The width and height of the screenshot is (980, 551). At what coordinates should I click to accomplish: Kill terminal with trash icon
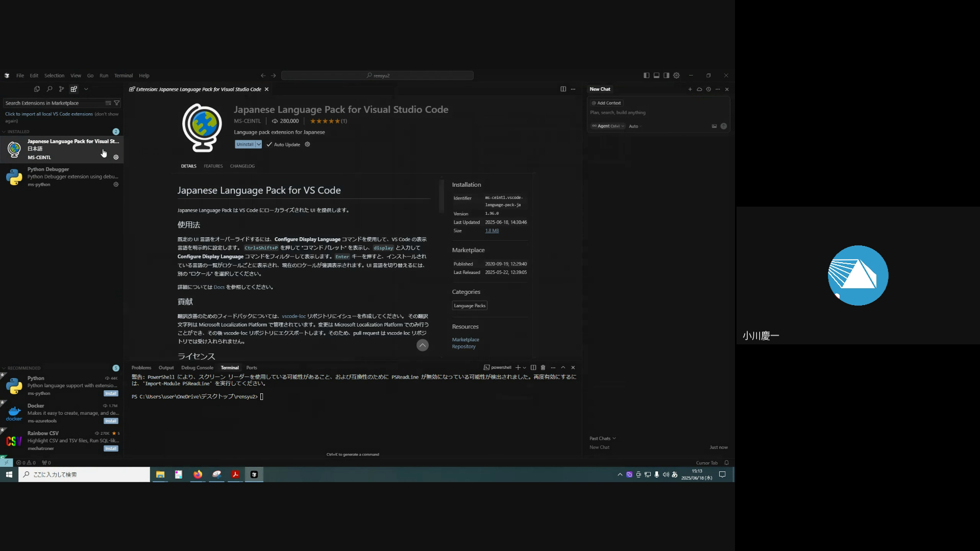[543, 368]
